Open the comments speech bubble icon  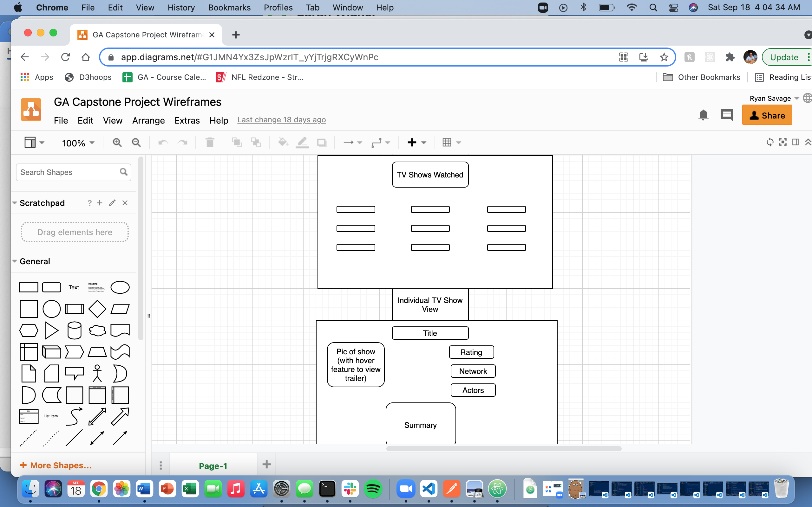click(727, 115)
